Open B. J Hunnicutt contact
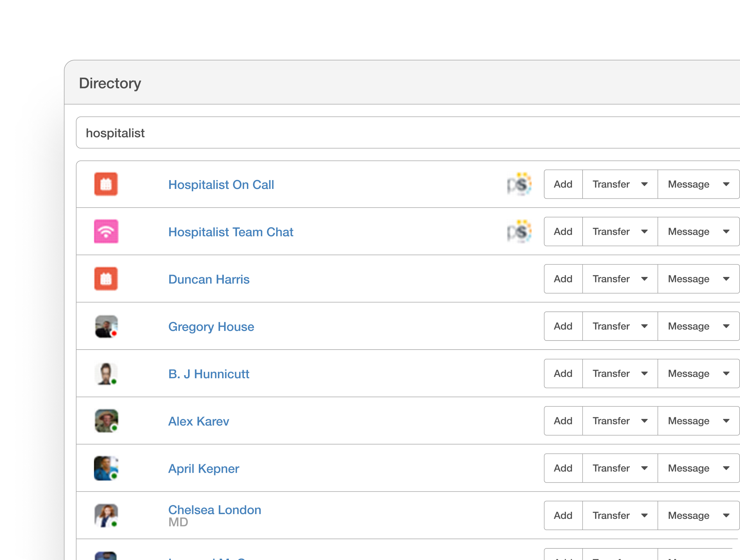This screenshot has width=740, height=560. pos(209,374)
